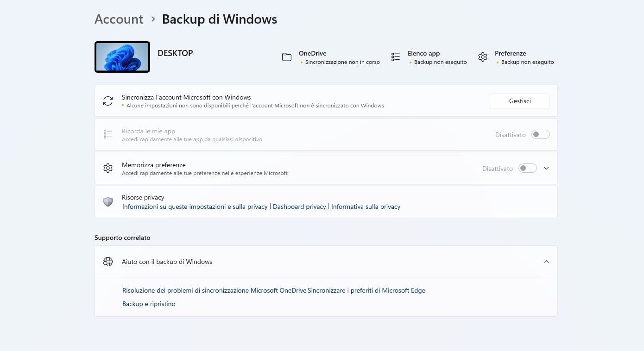Expand the Memorizza preferenze chevron
Image resolution: width=644 pixels, height=351 pixels.
pyautogui.click(x=546, y=168)
